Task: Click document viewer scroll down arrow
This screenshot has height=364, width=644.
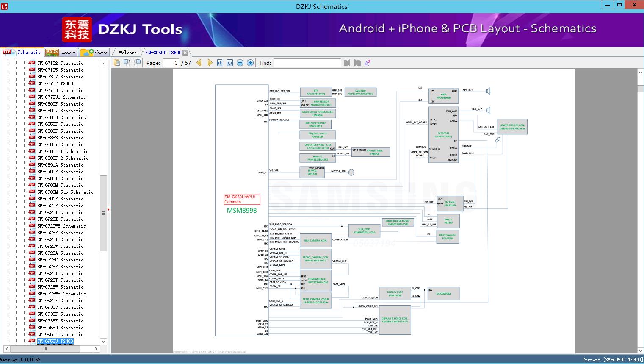Action: coord(641,350)
